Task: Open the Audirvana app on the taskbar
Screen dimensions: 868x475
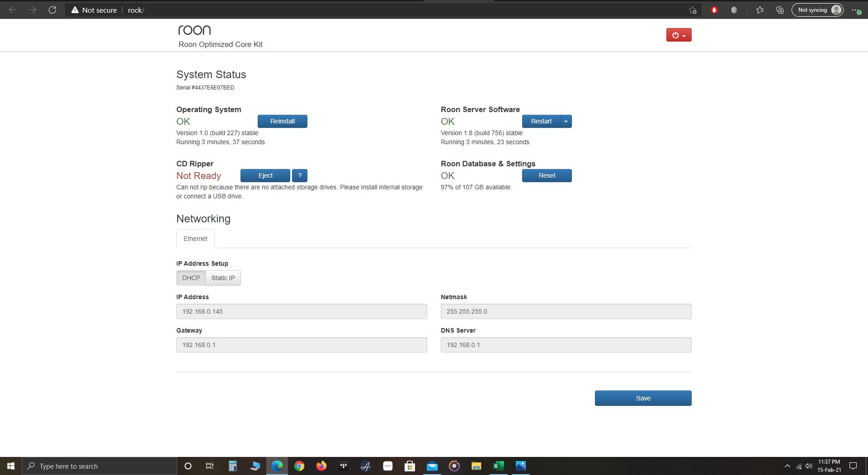Action: point(366,466)
